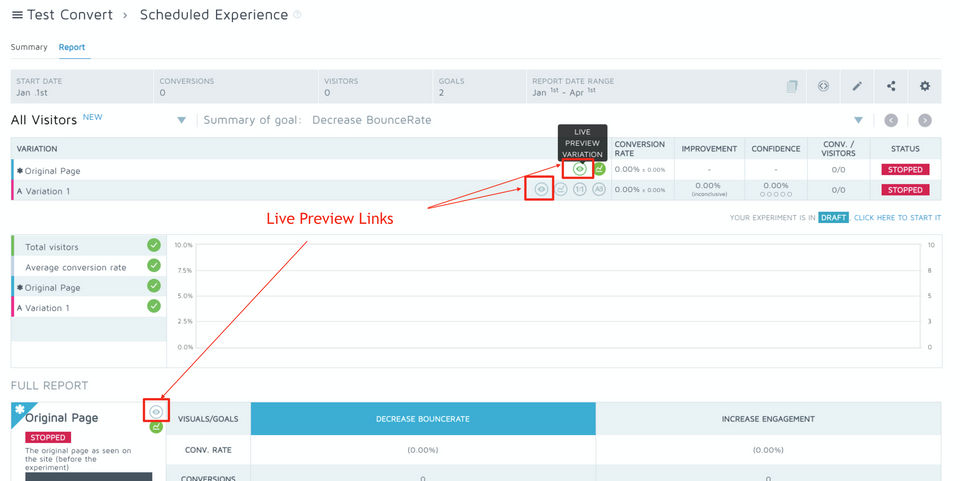Click the FULL REPORT heading
This screenshot has height=481, width=960.
(50, 386)
